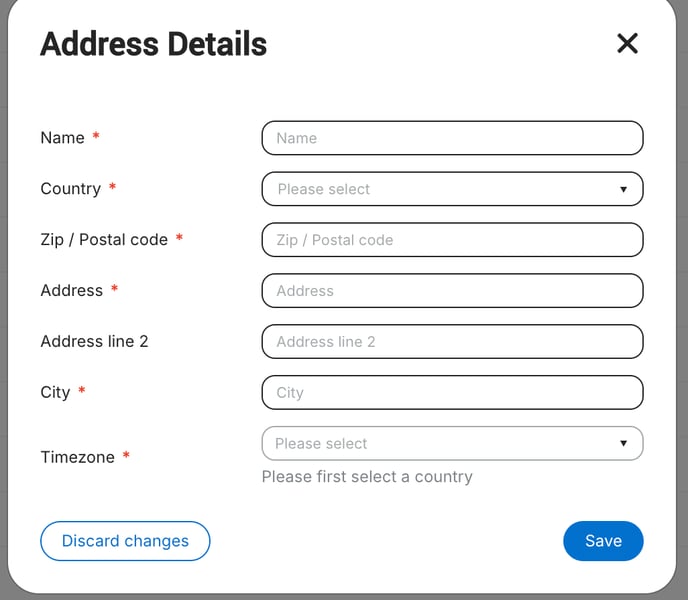688x600 pixels.
Task: Click the Address Details heading
Action: tap(154, 44)
